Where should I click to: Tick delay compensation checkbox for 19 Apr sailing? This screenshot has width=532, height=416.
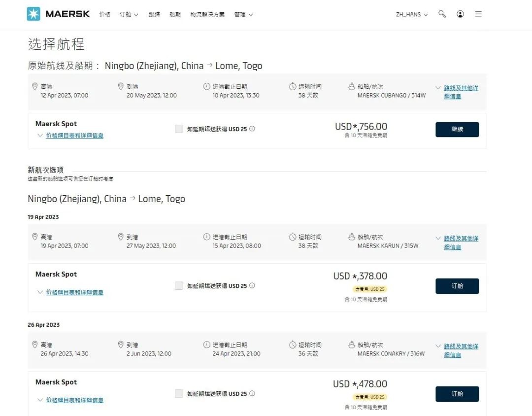pyautogui.click(x=179, y=285)
